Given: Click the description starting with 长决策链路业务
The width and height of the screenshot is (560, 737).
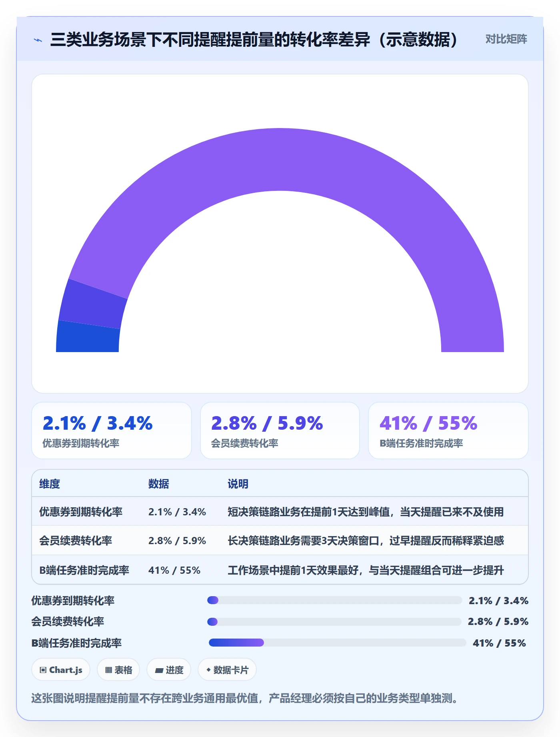Looking at the screenshot, I should (366, 541).
